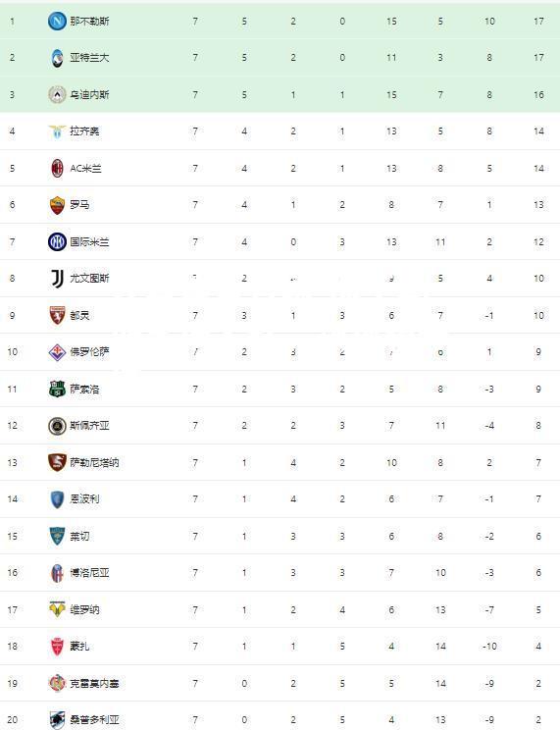Image resolution: width=560 pixels, height=730 pixels.
Task: Click the Sassuolo green crest
Action: (x=57, y=389)
